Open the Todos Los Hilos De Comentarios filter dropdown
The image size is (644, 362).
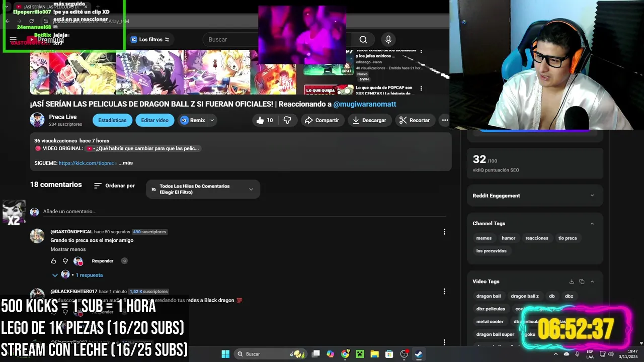(x=203, y=189)
